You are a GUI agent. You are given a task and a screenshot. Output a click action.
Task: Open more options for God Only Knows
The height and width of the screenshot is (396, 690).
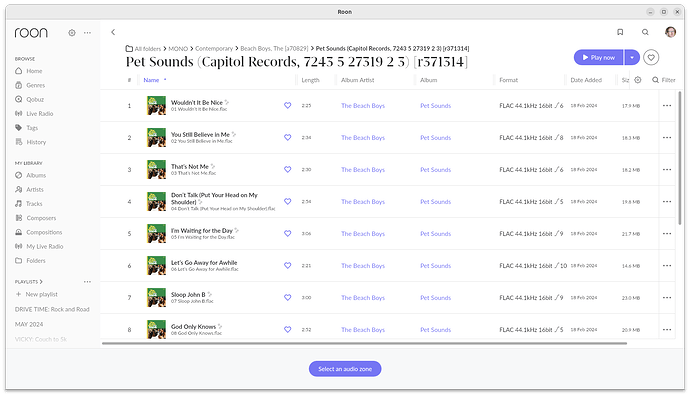tap(667, 330)
